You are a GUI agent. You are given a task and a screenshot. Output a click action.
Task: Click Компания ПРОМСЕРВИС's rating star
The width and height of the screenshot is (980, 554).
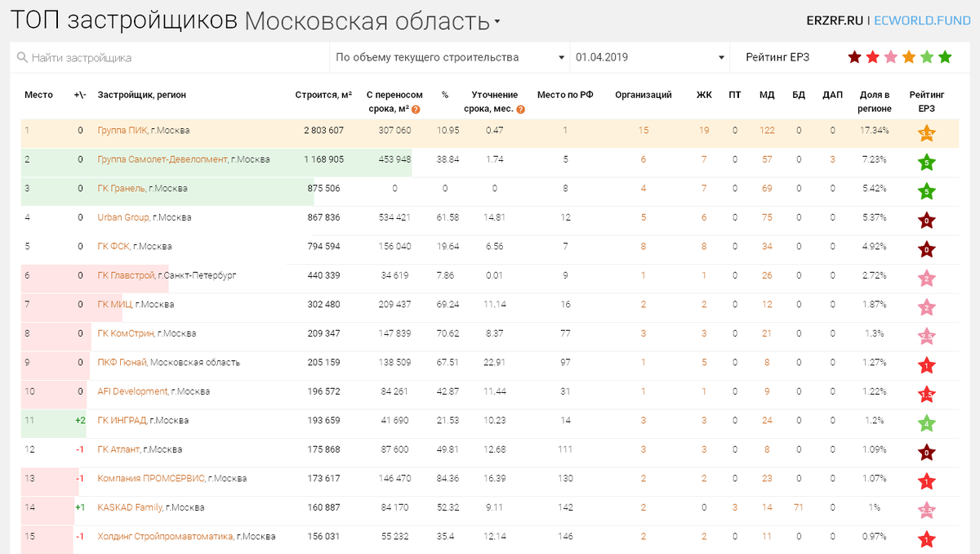pos(927,481)
